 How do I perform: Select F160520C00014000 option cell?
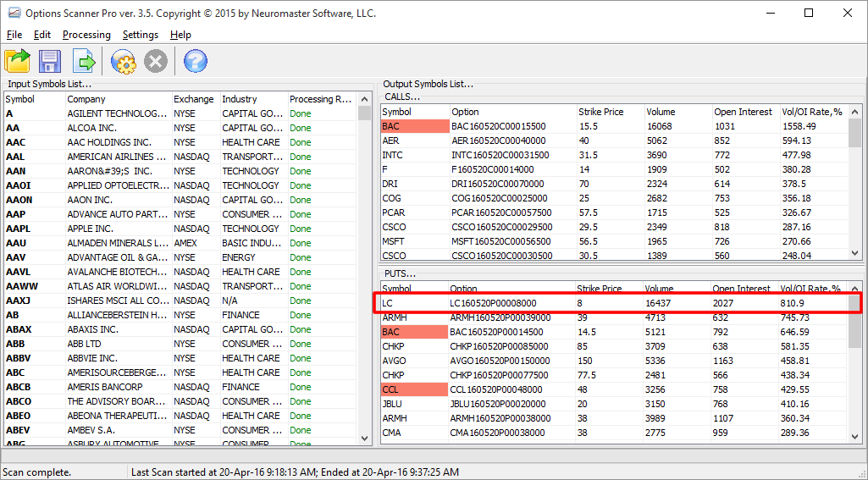click(493, 169)
